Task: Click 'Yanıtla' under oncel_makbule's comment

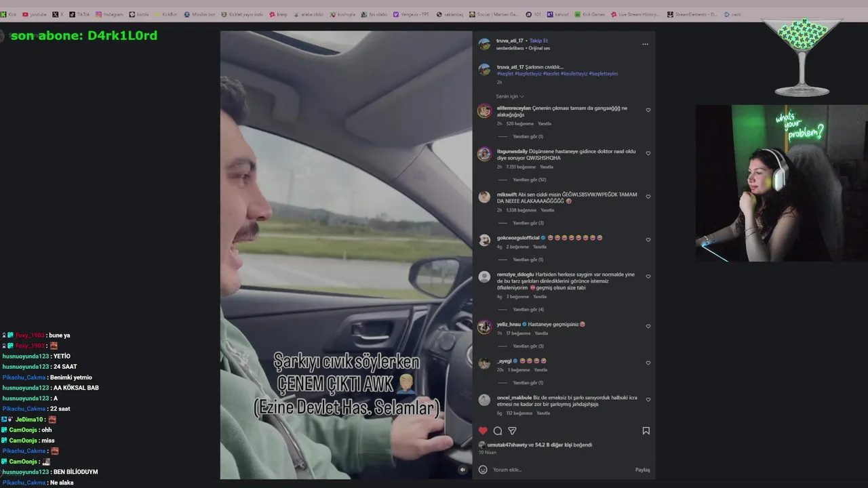Action: click(543, 413)
